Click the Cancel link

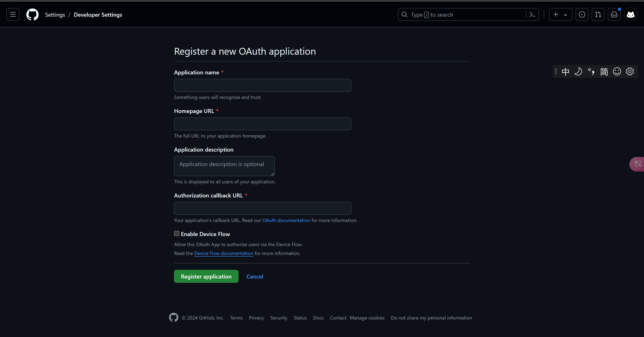255,276
